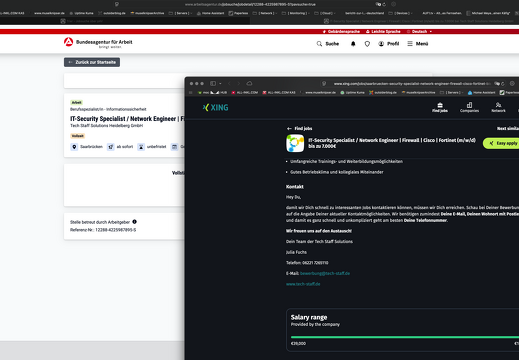Open the www.tech-staff.de website link
519x360 pixels.
pyautogui.click(x=303, y=284)
